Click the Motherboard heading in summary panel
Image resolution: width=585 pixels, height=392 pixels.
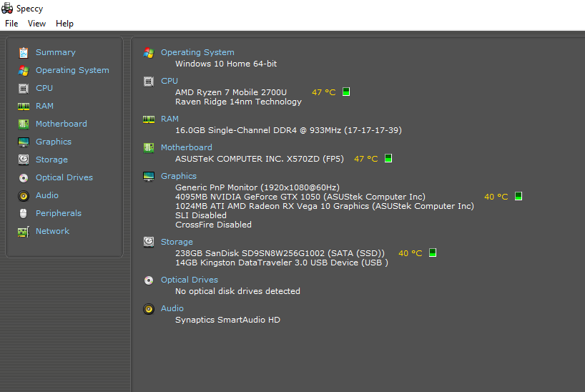[x=186, y=147]
